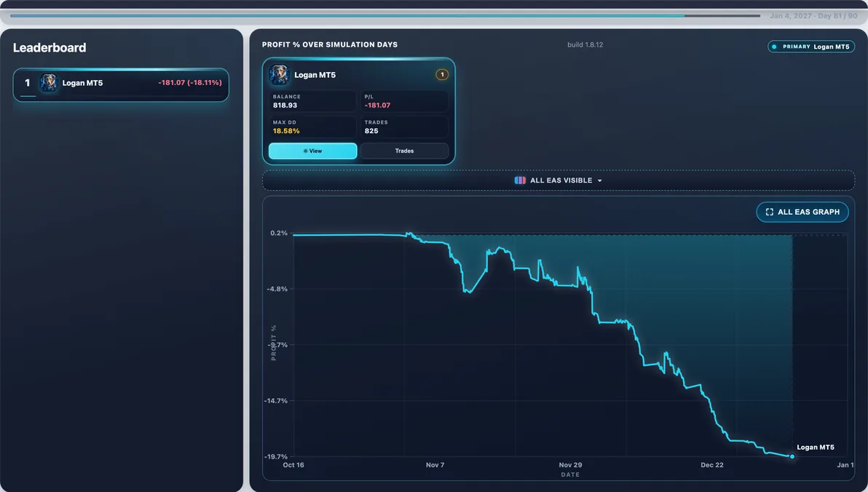Click the P/L '-181.07' value on card
Screen dimensions: 868x492
[x=377, y=105]
